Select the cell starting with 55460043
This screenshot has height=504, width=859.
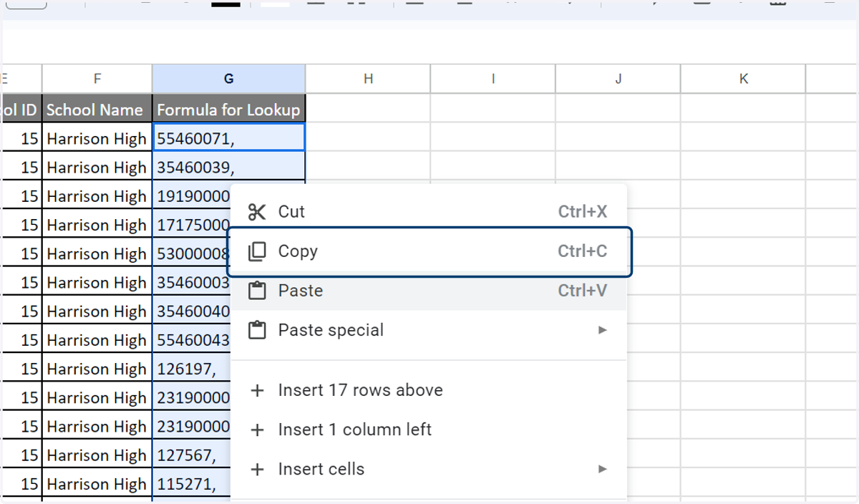(192, 340)
